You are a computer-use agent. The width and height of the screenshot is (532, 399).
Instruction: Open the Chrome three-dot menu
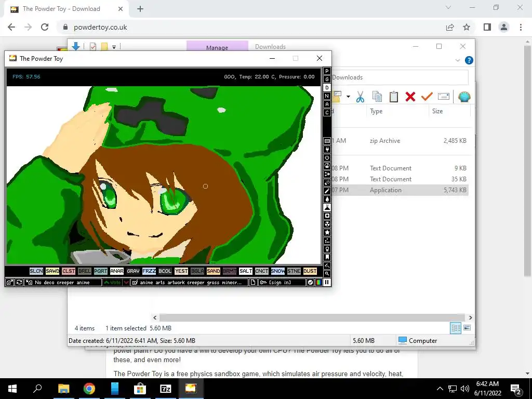pyautogui.click(x=521, y=27)
